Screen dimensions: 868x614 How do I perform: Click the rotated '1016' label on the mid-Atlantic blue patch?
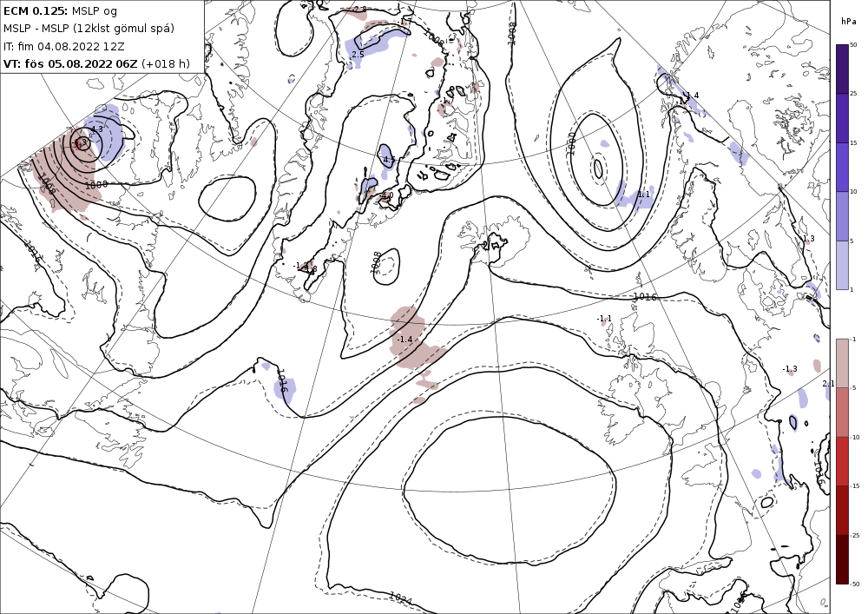282,381
